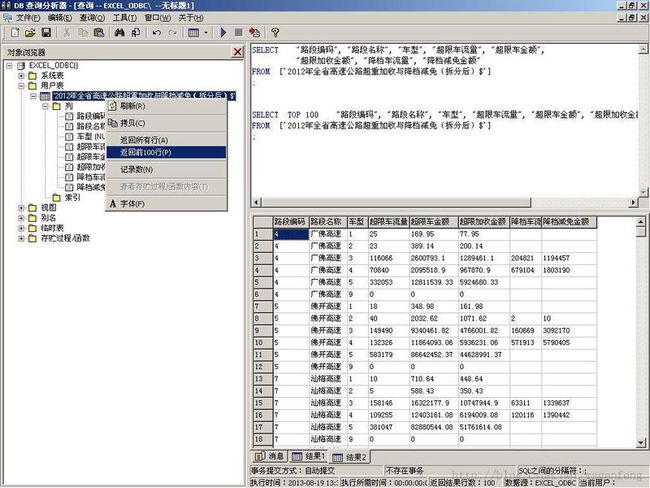Choose 记录数(N) in the context menu
The width and height of the screenshot is (650, 488).
[166, 170]
